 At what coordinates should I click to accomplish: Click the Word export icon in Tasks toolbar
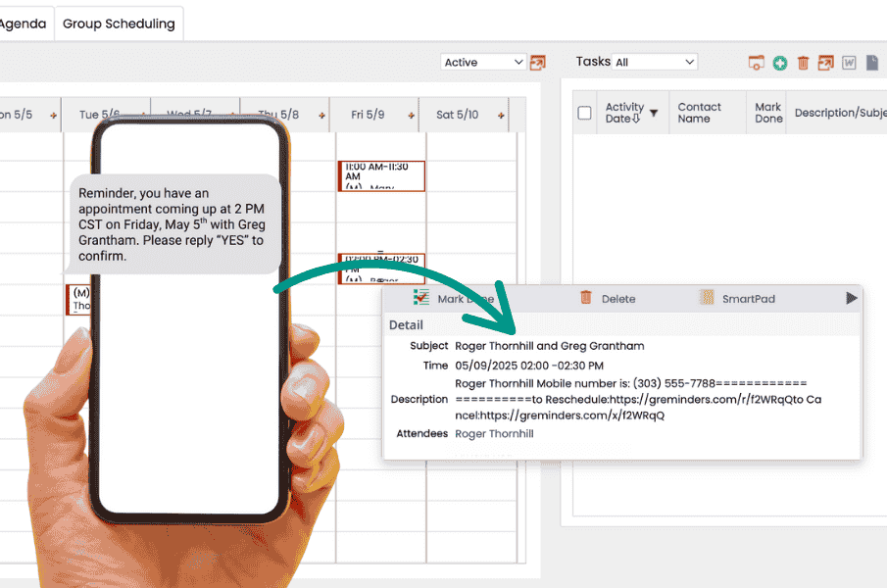849,63
